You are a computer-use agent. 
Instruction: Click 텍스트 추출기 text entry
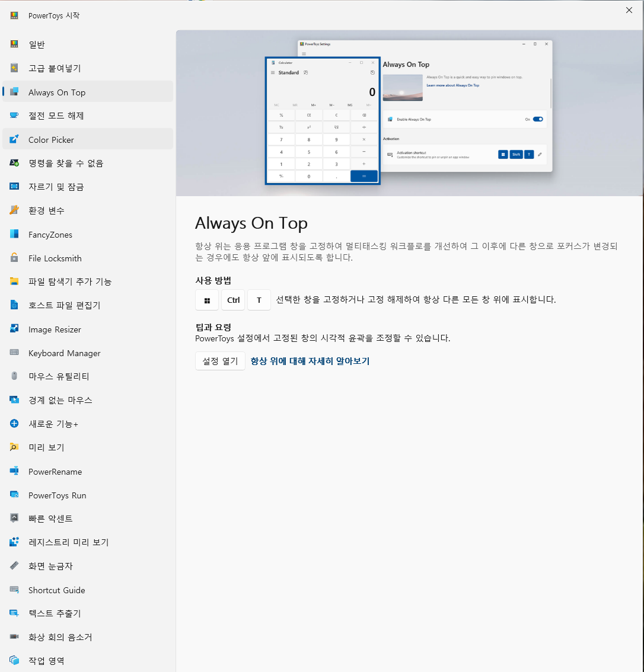[55, 613]
